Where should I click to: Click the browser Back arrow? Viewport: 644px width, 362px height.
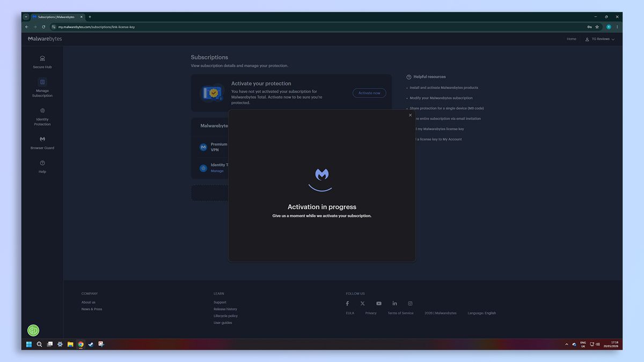tap(27, 27)
